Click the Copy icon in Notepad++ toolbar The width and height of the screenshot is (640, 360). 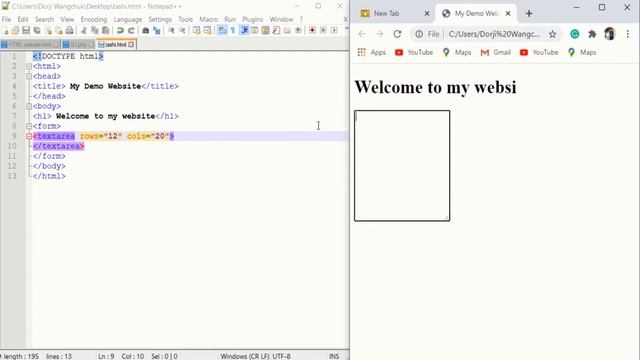[x=95, y=31]
